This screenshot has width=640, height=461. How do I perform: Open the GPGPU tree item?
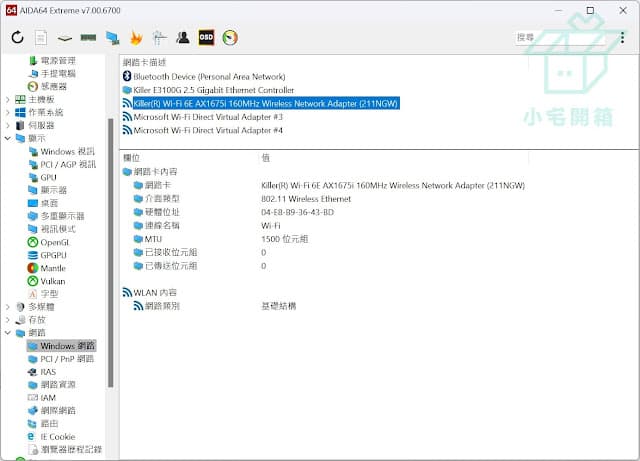53,255
